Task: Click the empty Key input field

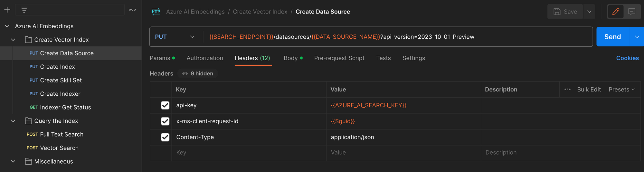Action: click(x=249, y=153)
